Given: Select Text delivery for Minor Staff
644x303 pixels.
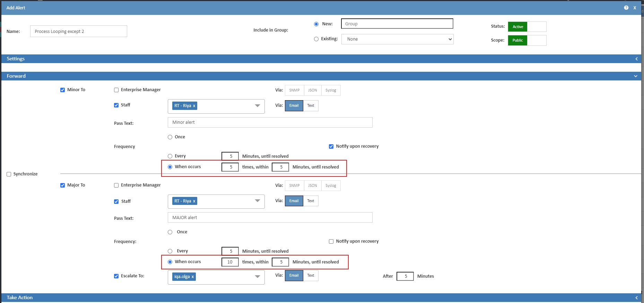Looking at the screenshot, I should (x=311, y=106).
